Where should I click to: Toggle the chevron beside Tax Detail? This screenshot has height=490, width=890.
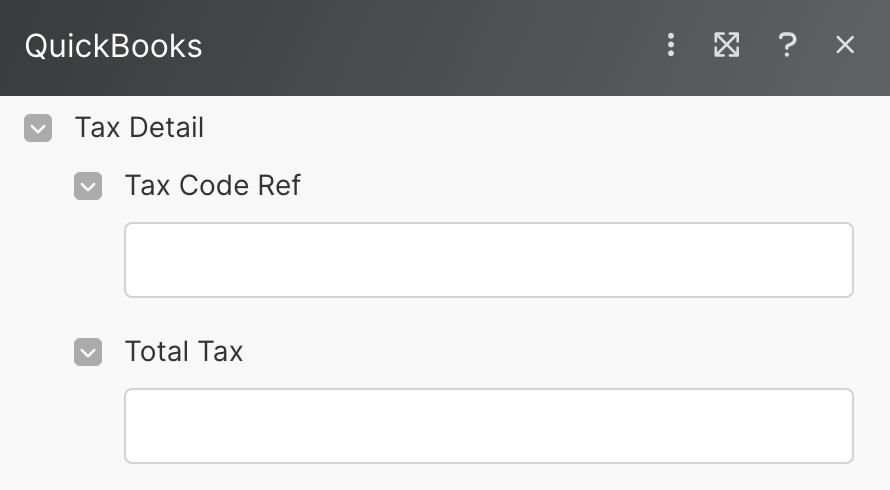[x=38, y=128]
